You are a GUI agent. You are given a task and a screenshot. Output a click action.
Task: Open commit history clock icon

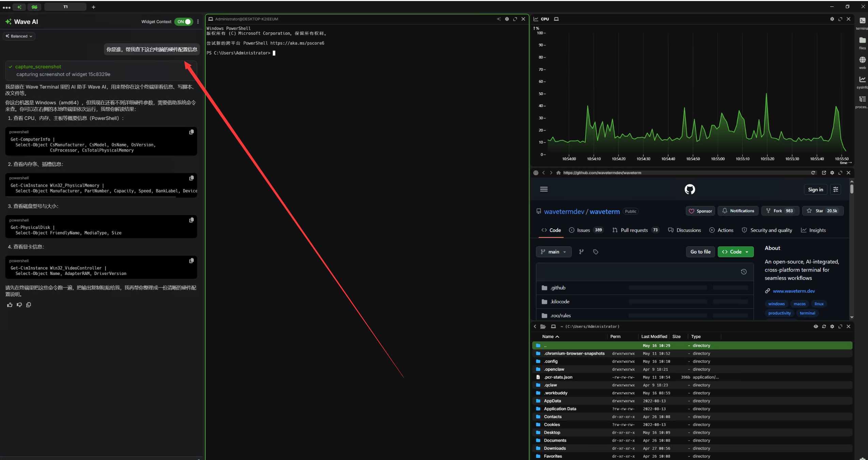[744, 272]
